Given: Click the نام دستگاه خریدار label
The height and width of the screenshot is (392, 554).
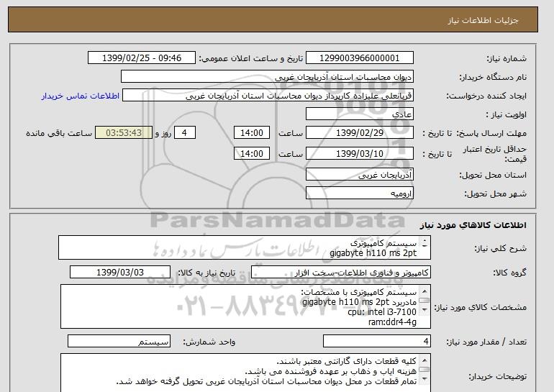Looking at the screenshot, I should pyautogui.click(x=493, y=77).
